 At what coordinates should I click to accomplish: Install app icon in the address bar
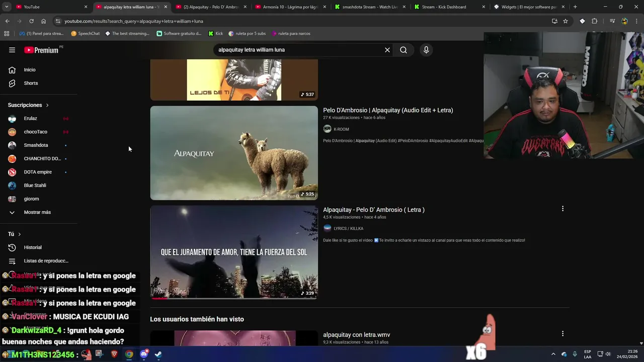click(x=554, y=21)
